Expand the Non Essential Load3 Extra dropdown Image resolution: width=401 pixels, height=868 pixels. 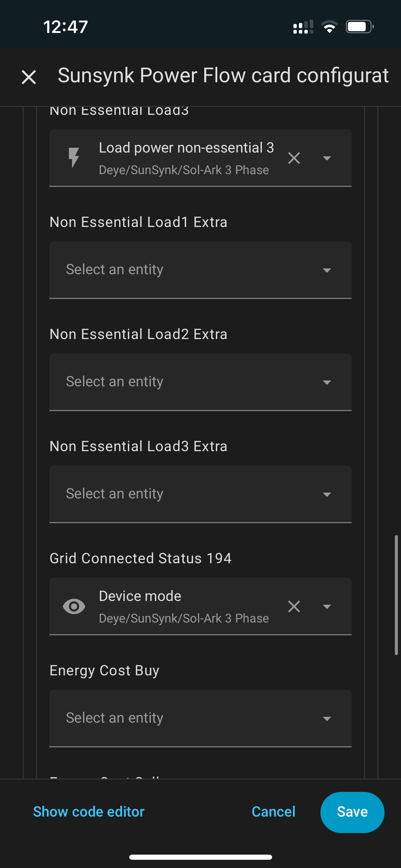[x=200, y=494]
